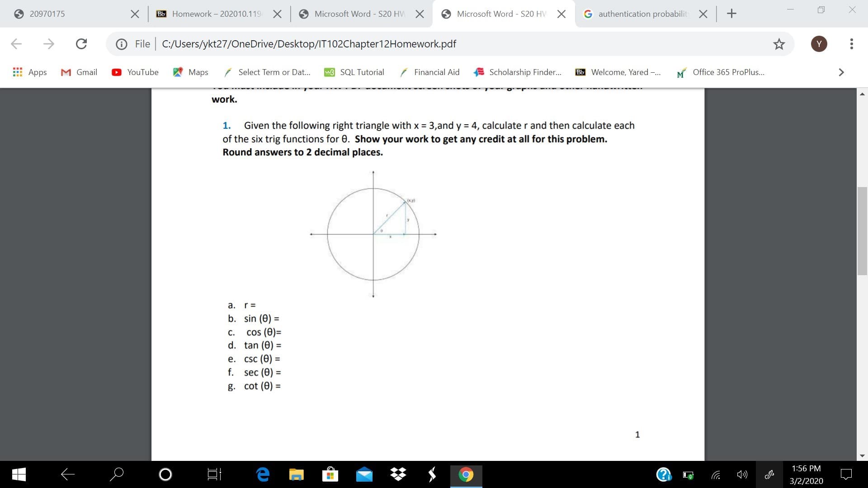The height and width of the screenshot is (488, 868).
Task: Click the reload/refresh button in browser
Action: pyautogui.click(x=81, y=43)
